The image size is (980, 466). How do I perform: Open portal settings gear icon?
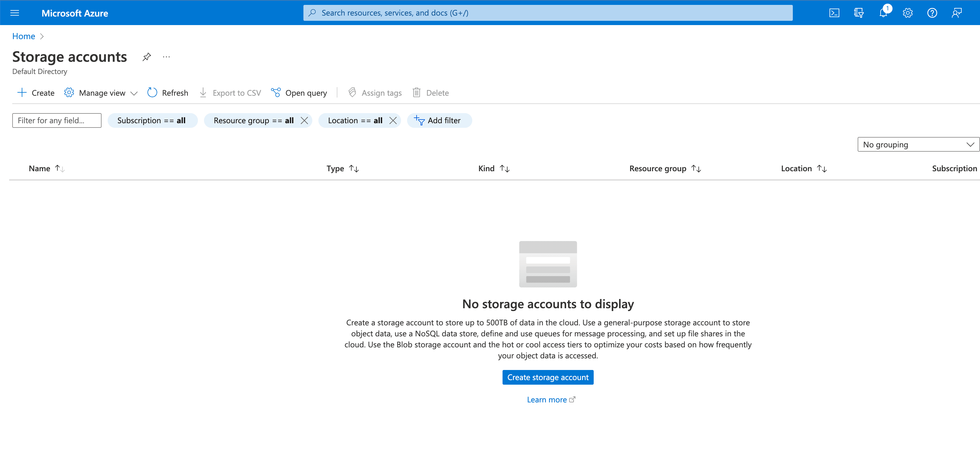(x=908, y=13)
